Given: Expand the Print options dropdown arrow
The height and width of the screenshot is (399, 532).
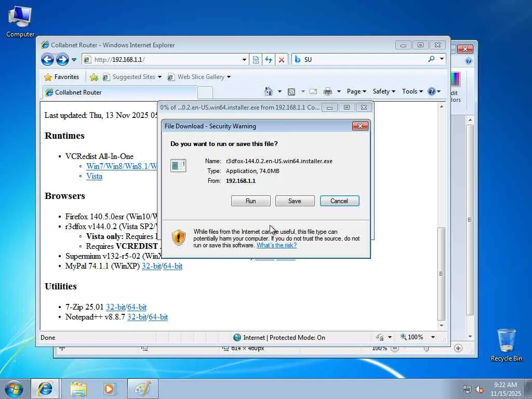Looking at the screenshot, I should coord(339,91).
